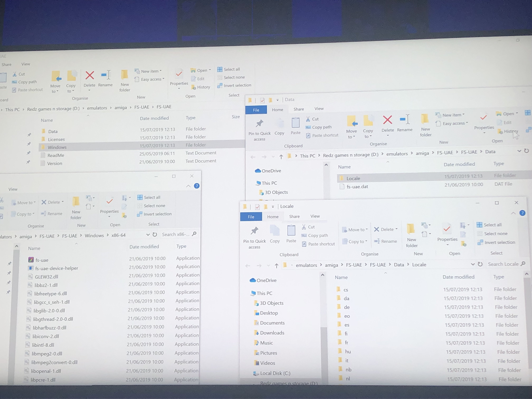Image resolution: width=532 pixels, height=399 pixels.
Task: Click Refresh icon in x86-64 window address bar
Action: 155,234
